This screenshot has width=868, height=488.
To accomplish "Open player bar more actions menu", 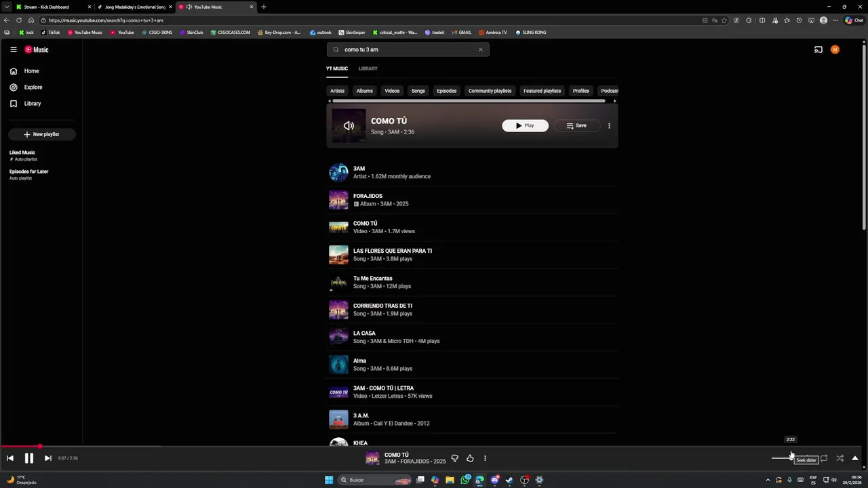I will coord(485,458).
